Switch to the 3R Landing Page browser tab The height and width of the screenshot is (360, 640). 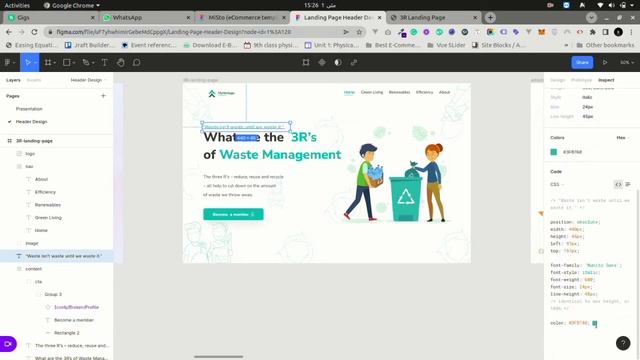[433, 18]
